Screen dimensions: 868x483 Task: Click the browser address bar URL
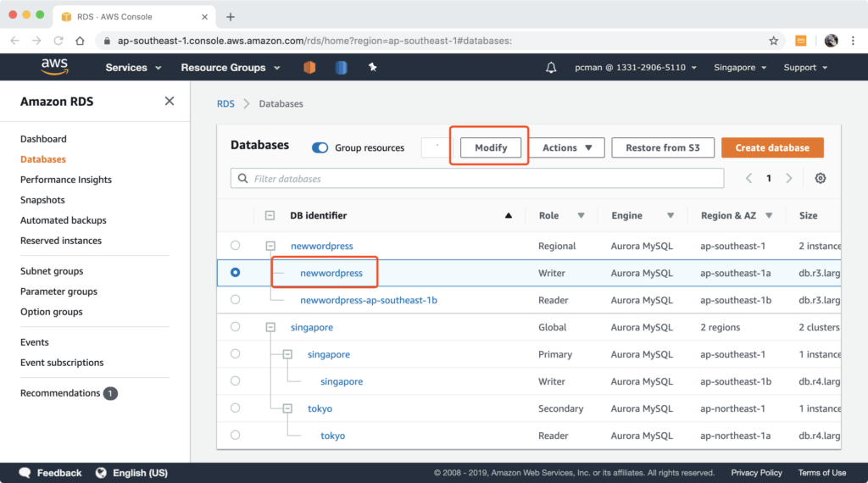(x=314, y=41)
